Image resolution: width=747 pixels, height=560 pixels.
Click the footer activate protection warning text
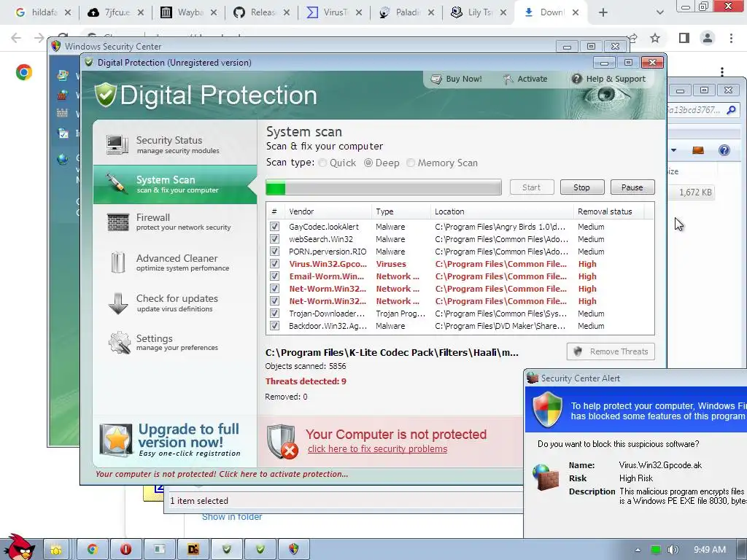pos(222,474)
